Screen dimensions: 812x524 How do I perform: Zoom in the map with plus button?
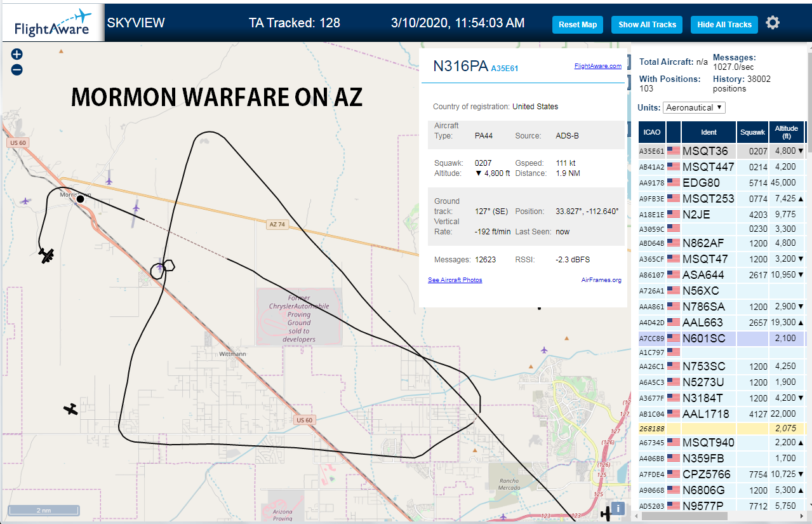pyautogui.click(x=17, y=54)
